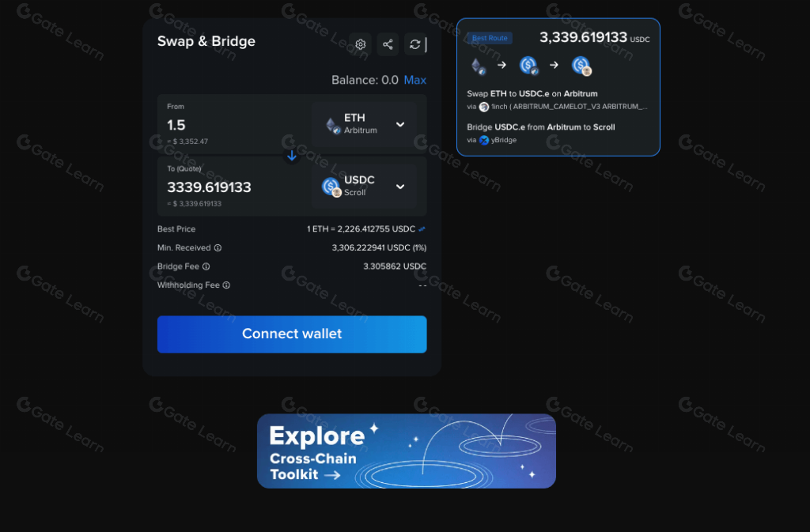Click the To quote amount 3339.619133
The height and width of the screenshot is (532, 810).
[x=209, y=187]
